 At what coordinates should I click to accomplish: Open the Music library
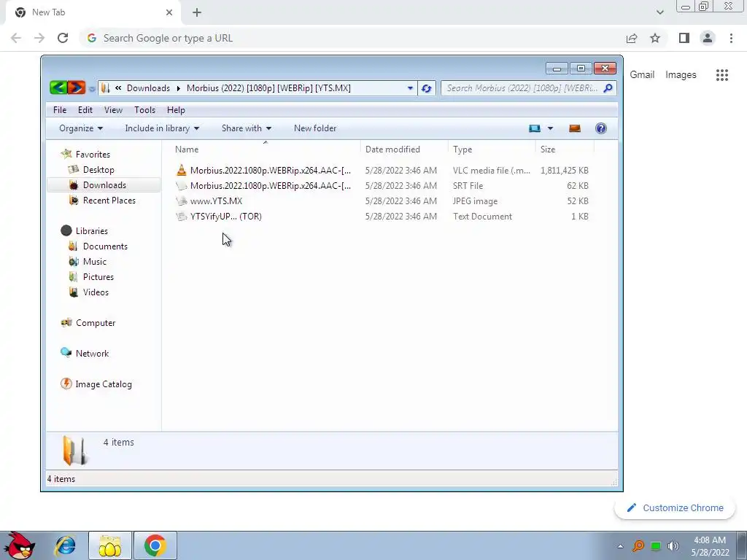(94, 262)
